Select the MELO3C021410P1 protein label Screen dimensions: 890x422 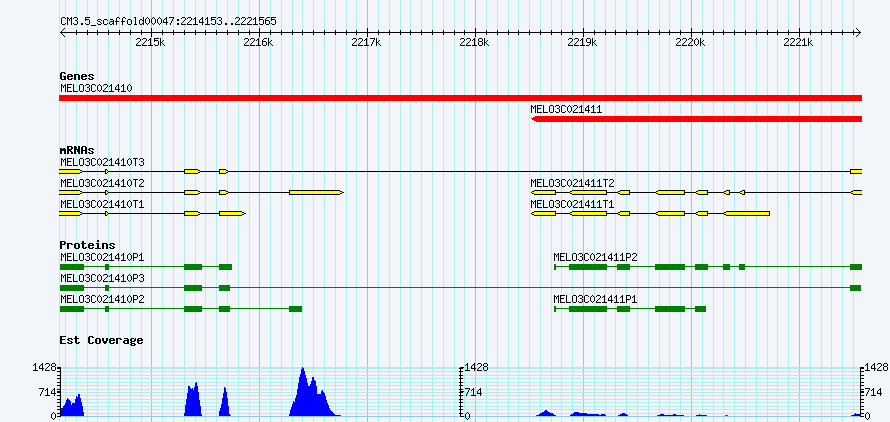coord(102,258)
